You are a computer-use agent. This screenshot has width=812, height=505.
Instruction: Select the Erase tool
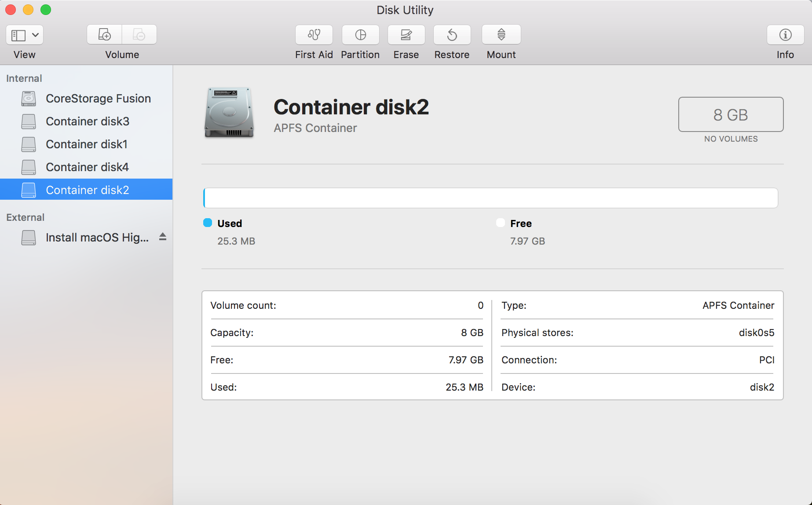click(406, 35)
